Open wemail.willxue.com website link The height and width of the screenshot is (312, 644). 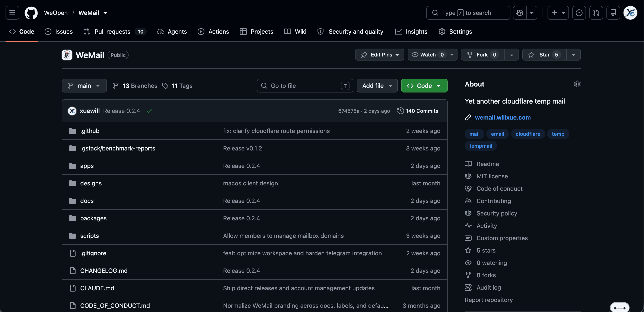click(503, 117)
